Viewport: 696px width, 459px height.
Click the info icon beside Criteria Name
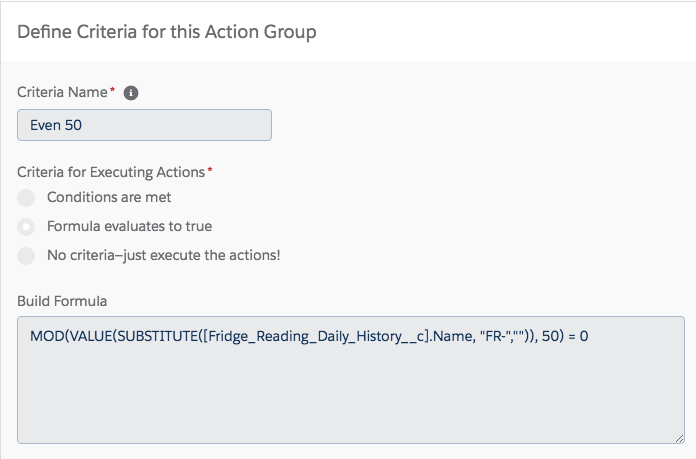pos(130,93)
